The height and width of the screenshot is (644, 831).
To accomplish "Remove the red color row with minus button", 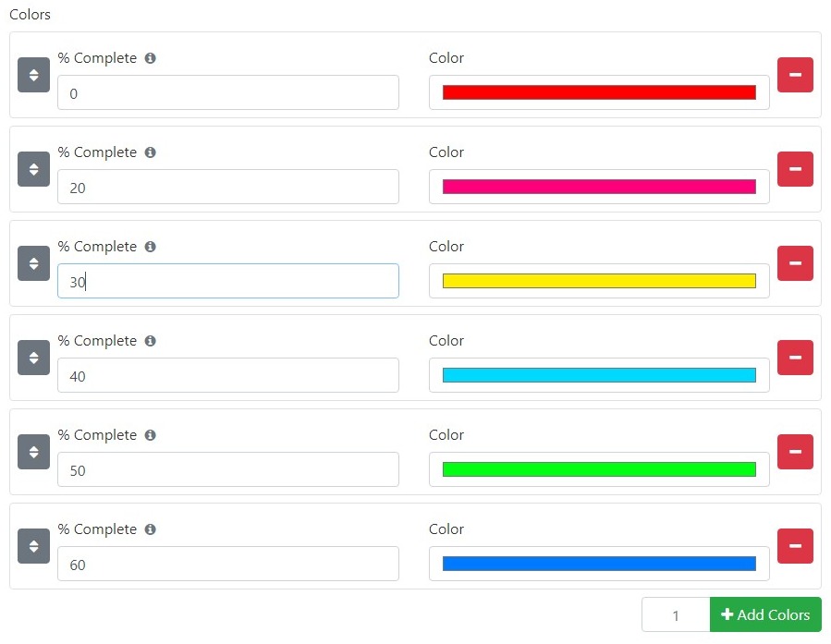I will coord(795,75).
